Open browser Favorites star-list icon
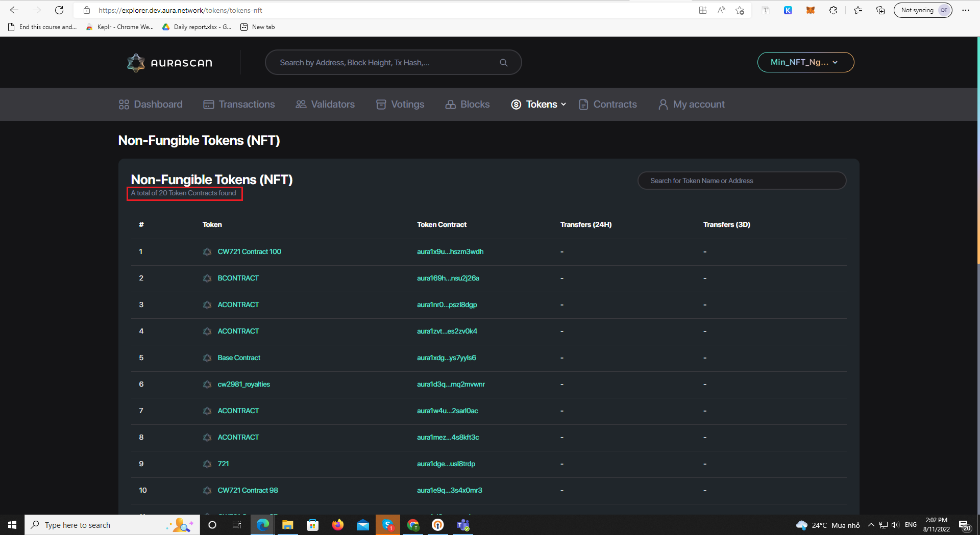 [858, 10]
